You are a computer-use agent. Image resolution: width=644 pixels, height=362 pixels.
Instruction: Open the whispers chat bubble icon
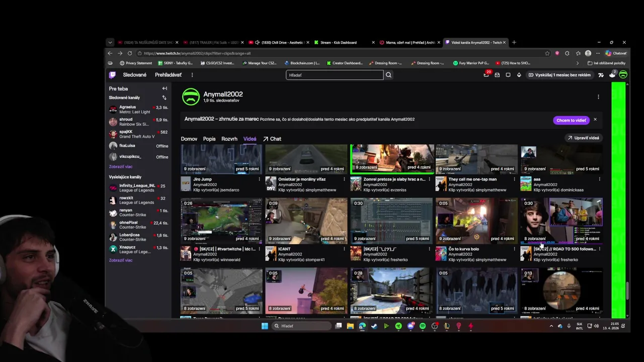(x=508, y=75)
